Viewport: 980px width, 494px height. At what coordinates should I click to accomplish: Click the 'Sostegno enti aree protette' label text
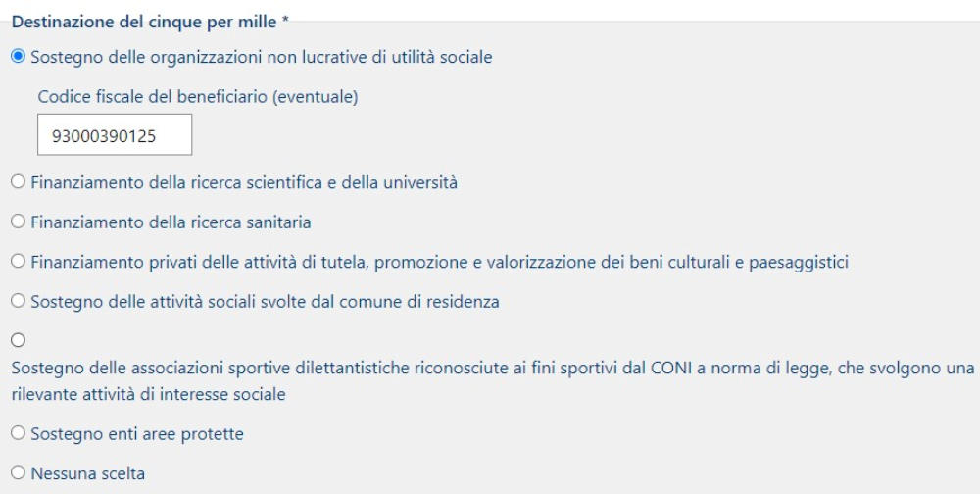click(x=137, y=434)
